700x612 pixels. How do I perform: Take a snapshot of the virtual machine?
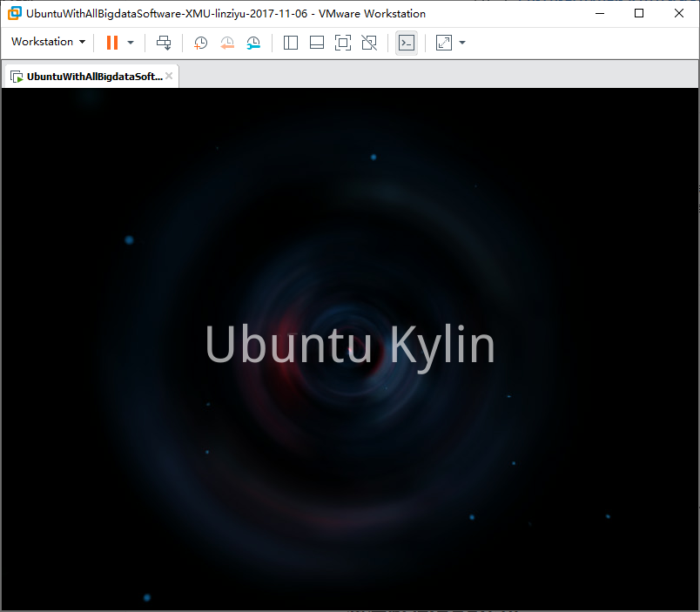(201, 43)
